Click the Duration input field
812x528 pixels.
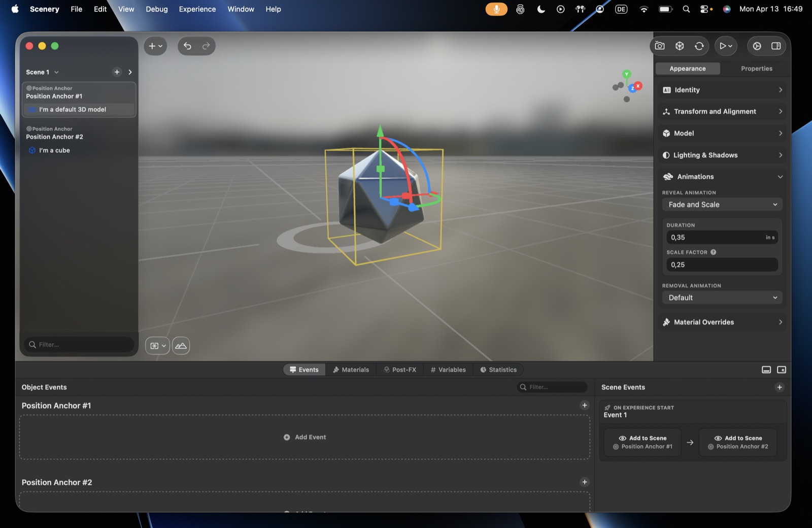click(722, 238)
